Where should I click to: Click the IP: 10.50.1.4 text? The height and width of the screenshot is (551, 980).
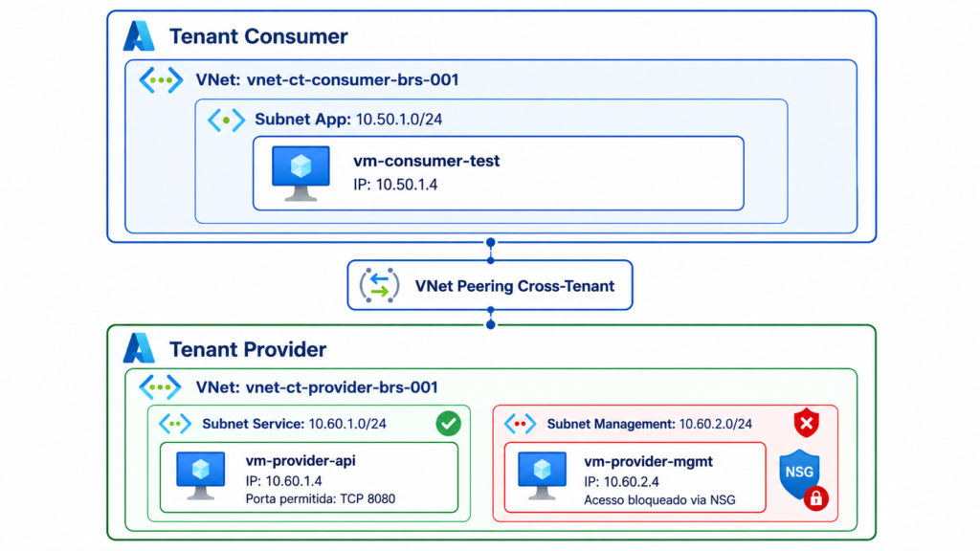395,185
